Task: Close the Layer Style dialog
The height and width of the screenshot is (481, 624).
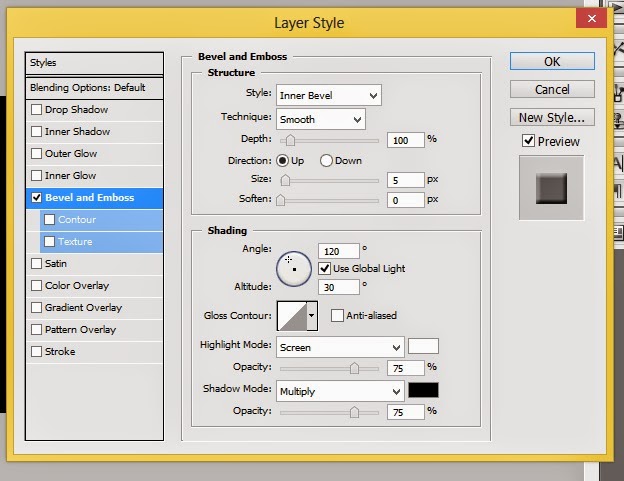Action: (x=592, y=18)
